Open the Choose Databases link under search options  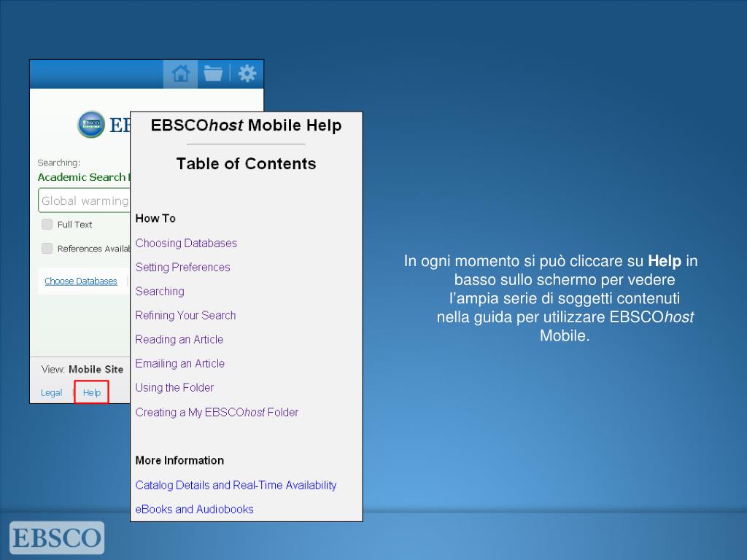[x=81, y=281]
